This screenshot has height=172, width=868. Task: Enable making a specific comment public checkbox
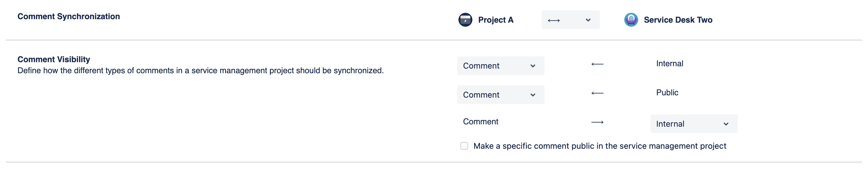click(x=464, y=146)
